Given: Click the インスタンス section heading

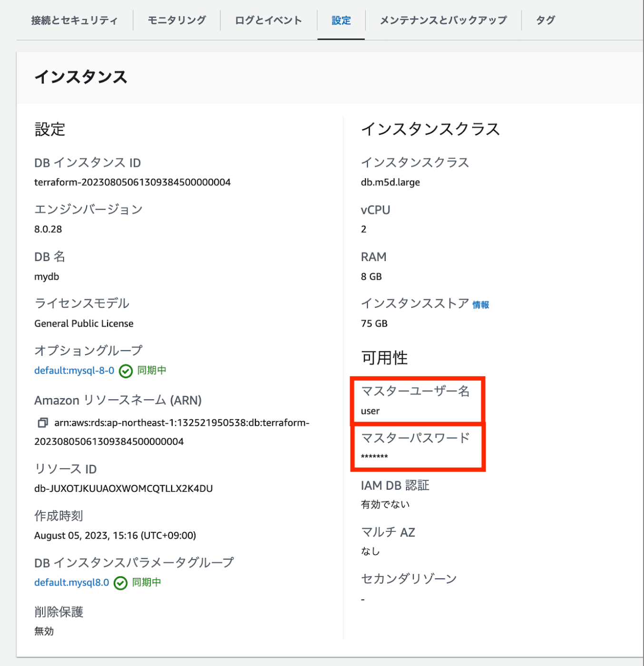Looking at the screenshot, I should tap(81, 77).
